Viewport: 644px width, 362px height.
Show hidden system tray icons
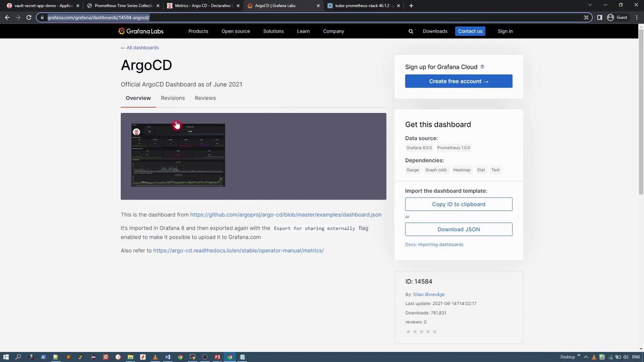[586, 357]
